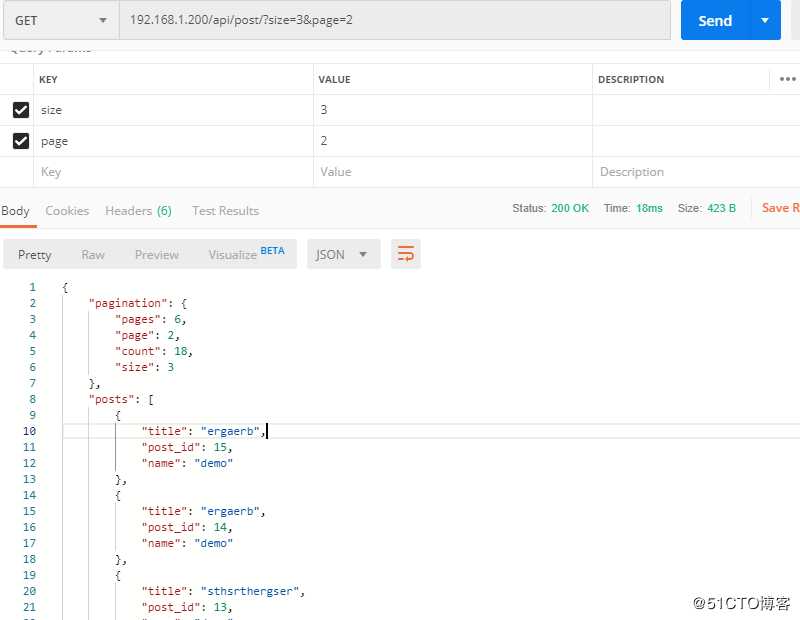The height and width of the screenshot is (620, 800).
Task: Click line number 10 in the gutter
Action: [30, 431]
